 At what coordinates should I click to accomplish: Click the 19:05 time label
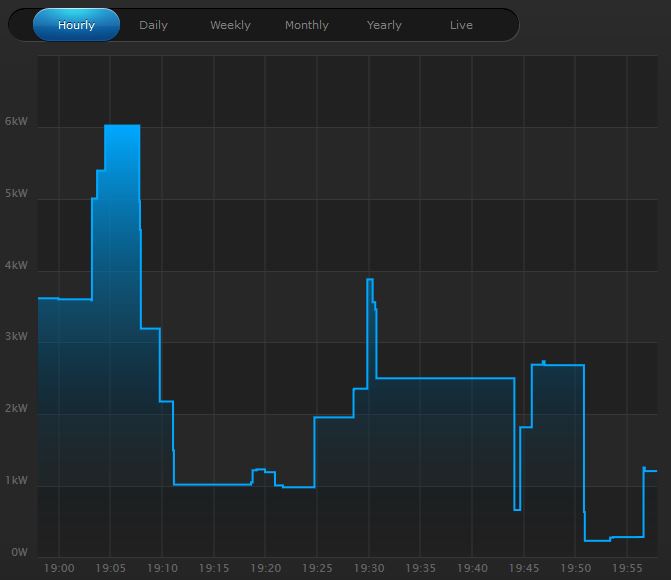(x=110, y=568)
